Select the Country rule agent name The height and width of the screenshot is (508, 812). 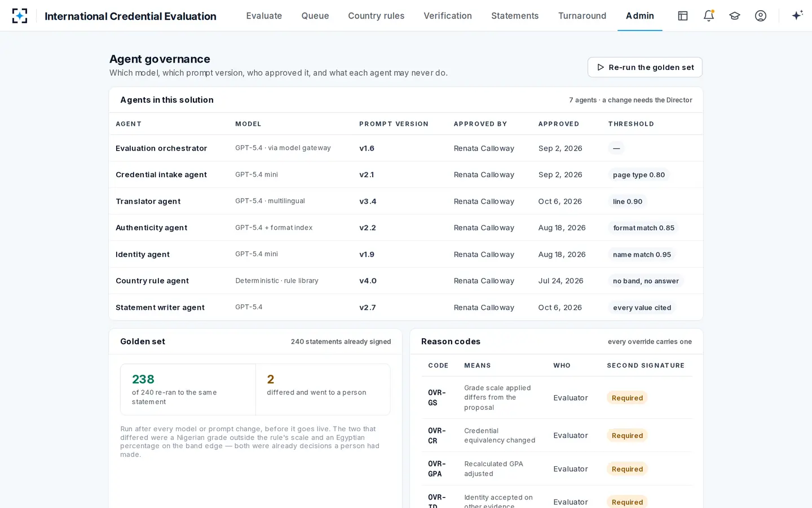click(152, 281)
